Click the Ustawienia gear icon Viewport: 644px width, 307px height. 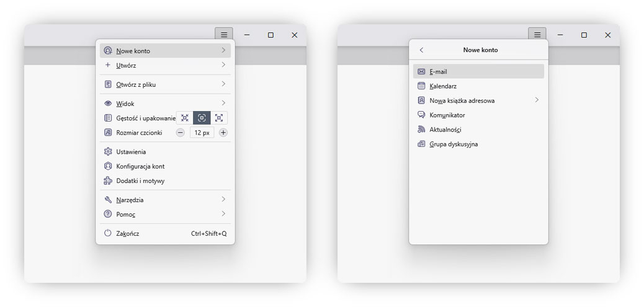click(107, 151)
